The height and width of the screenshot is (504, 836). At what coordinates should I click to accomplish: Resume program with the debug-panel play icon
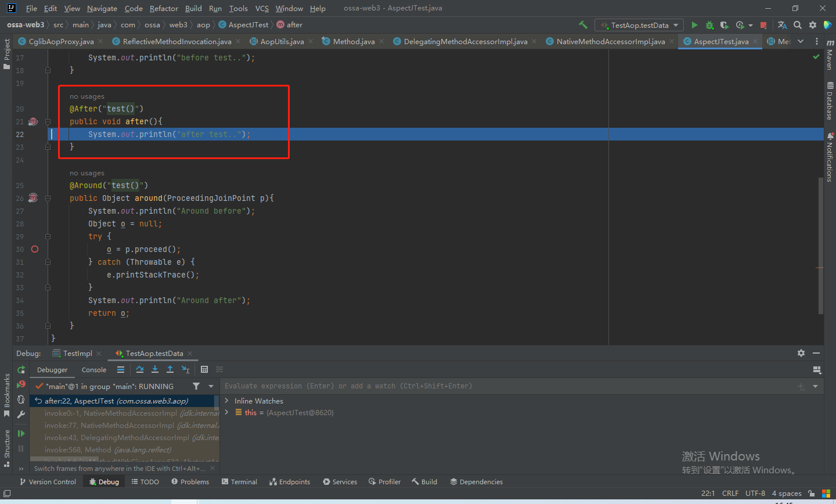pos(21,433)
